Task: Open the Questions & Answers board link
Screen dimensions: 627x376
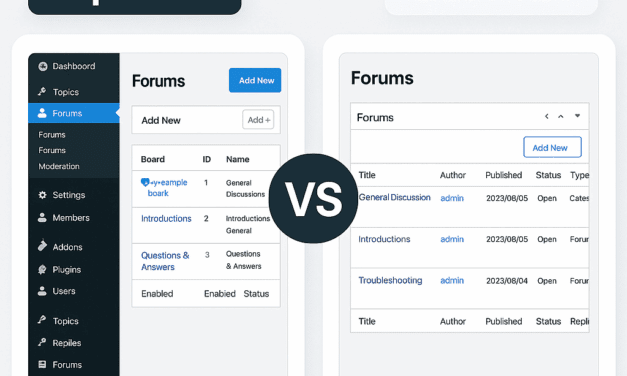Action: [x=165, y=261]
